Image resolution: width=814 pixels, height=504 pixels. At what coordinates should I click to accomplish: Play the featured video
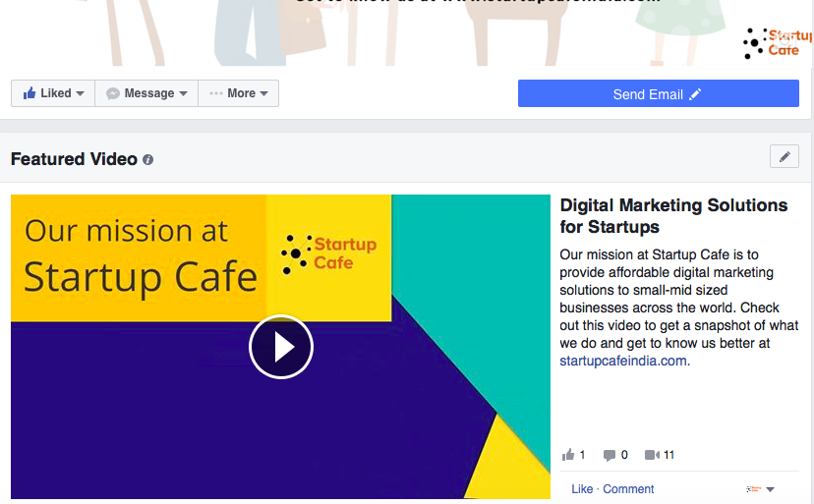pos(281,347)
